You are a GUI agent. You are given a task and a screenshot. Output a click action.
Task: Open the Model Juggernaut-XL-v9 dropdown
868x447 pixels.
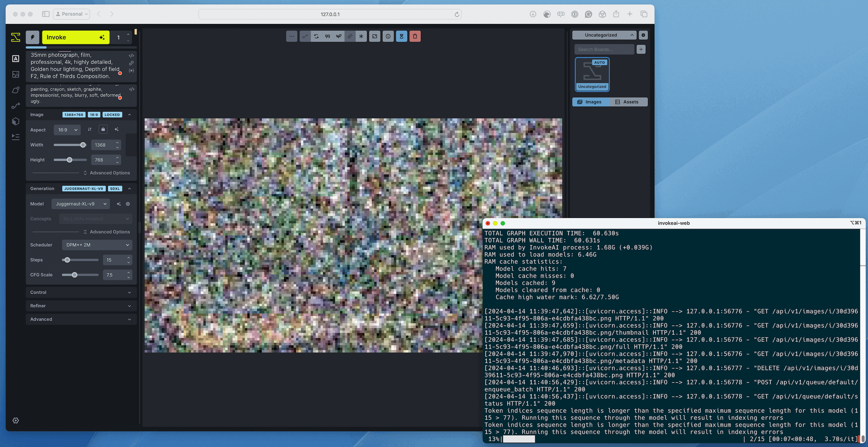click(x=81, y=204)
